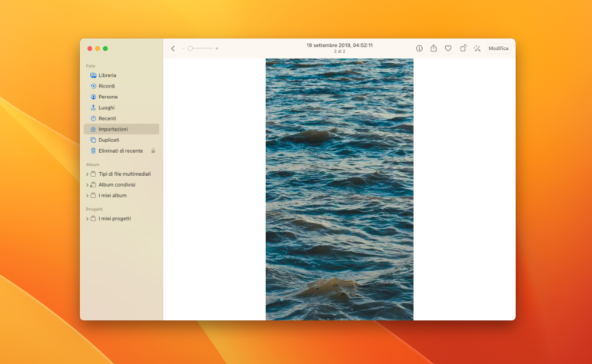
Task: Enter full screen with green button
Action: coord(105,48)
